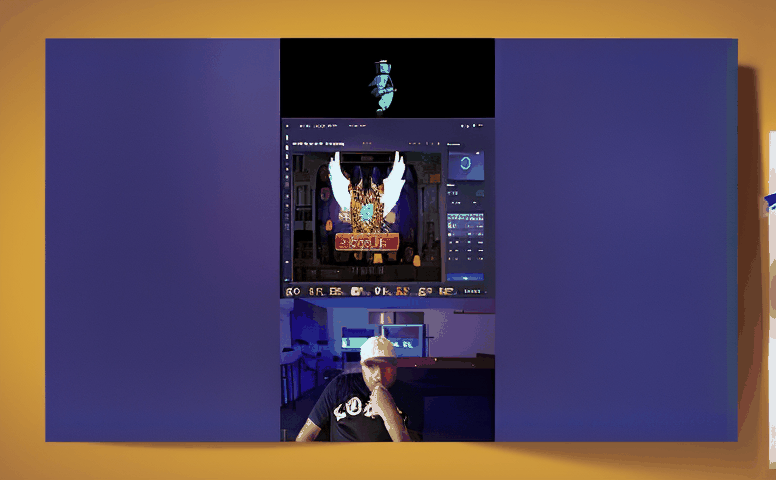Open the second menu label in the app's top bar
This screenshot has height=480, width=776.
click(320, 126)
